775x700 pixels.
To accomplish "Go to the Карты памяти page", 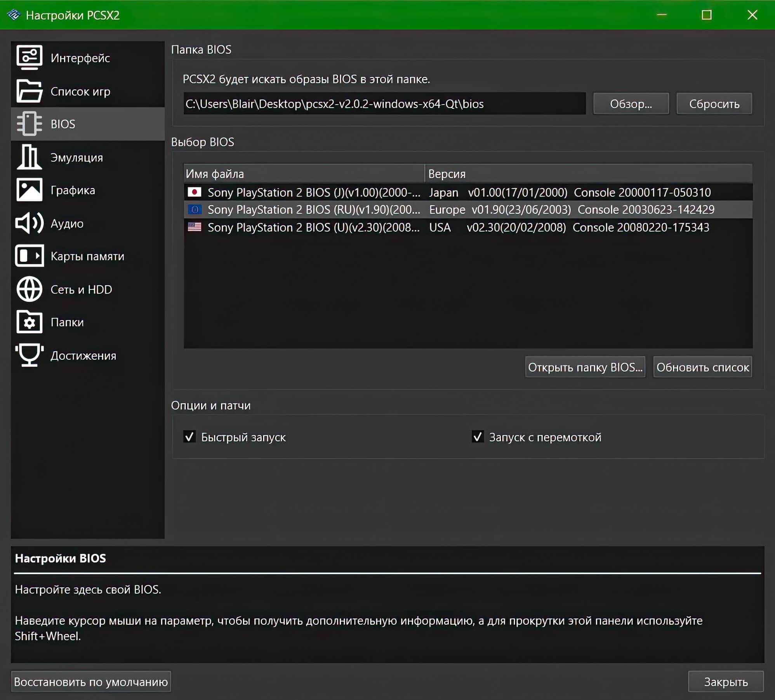I will point(87,256).
